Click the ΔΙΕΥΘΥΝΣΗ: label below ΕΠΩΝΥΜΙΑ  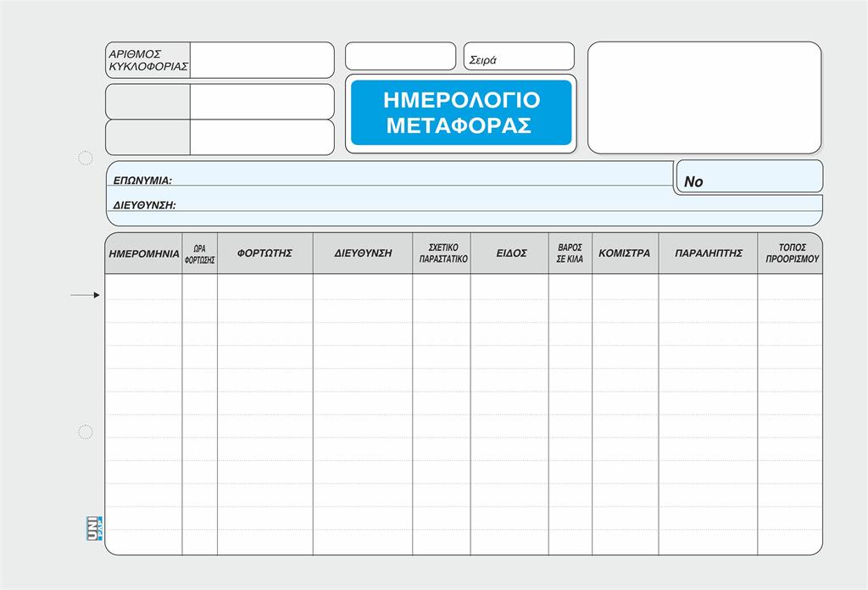[x=144, y=205]
